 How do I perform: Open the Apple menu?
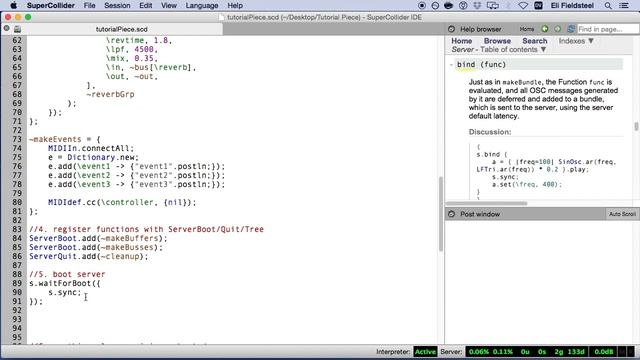click(x=13, y=5)
